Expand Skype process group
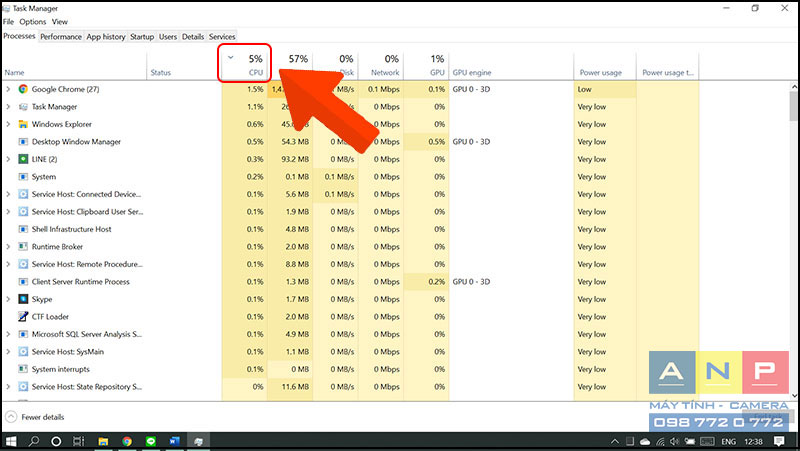Viewport: 800px width, 451px height. pyautogui.click(x=8, y=299)
